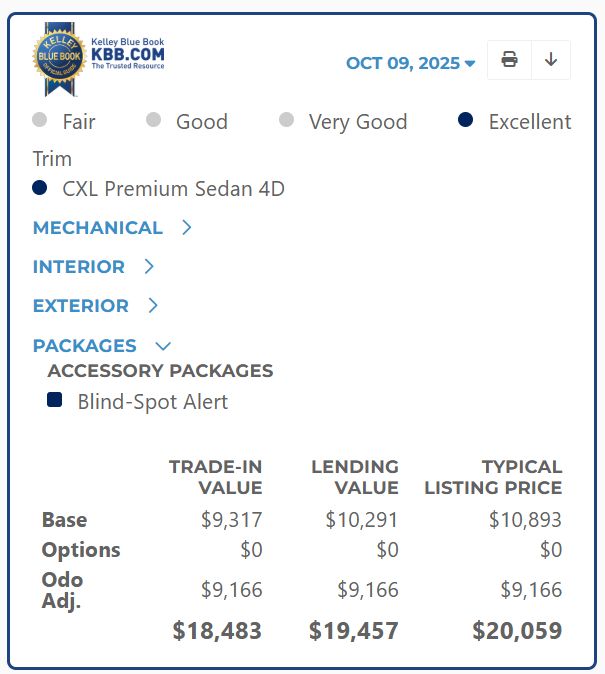Screen dimensions: 605x674
Task: Select the Fair condition option
Action: [x=40, y=121]
